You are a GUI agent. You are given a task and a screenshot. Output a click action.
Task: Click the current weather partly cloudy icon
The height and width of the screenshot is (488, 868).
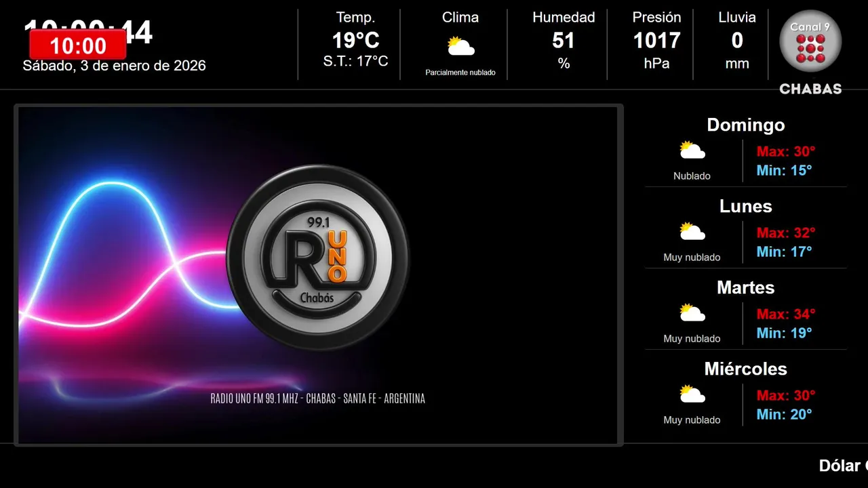click(460, 47)
